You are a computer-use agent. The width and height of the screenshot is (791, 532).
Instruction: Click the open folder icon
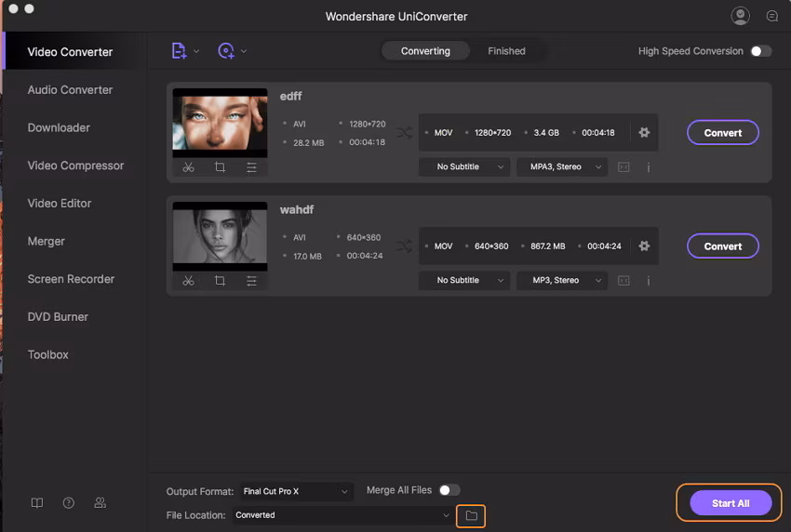(x=471, y=516)
